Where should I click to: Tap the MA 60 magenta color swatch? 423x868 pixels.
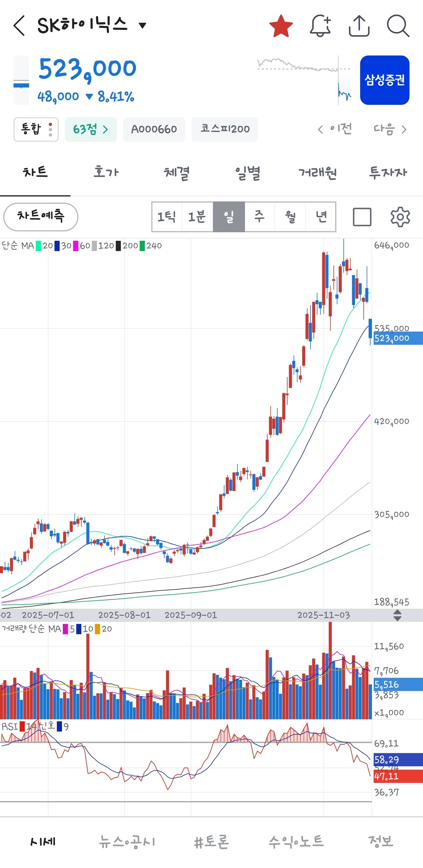(x=75, y=246)
